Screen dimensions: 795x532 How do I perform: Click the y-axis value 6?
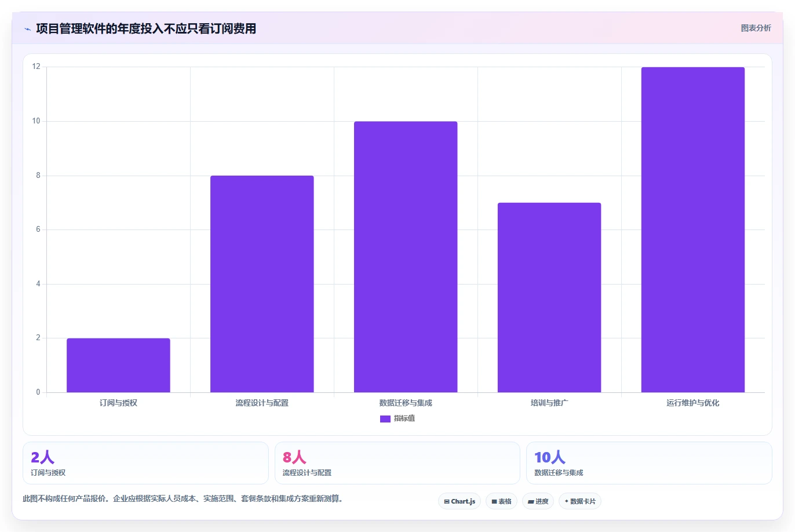tap(38, 229)
